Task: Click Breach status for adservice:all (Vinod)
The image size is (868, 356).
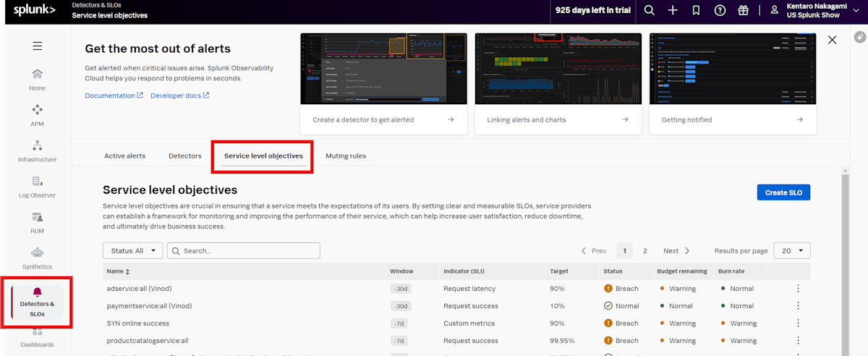Action: coord(621,288)
